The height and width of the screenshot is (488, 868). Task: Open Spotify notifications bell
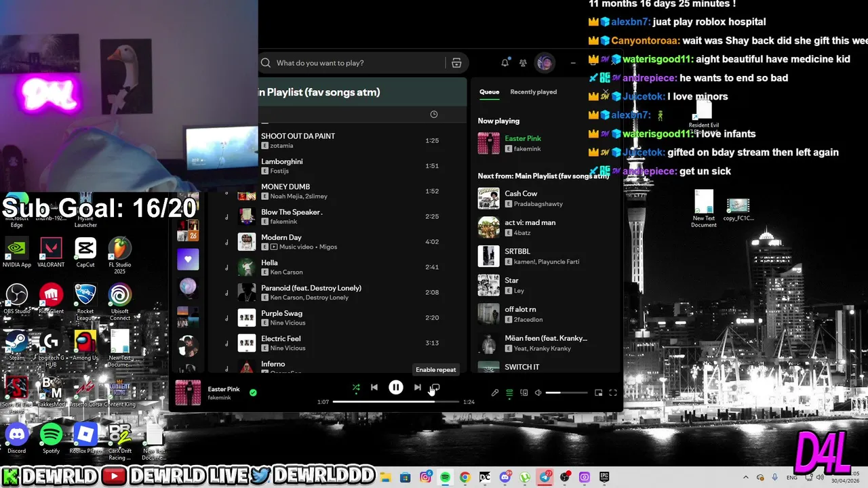(x=505, y=63)
